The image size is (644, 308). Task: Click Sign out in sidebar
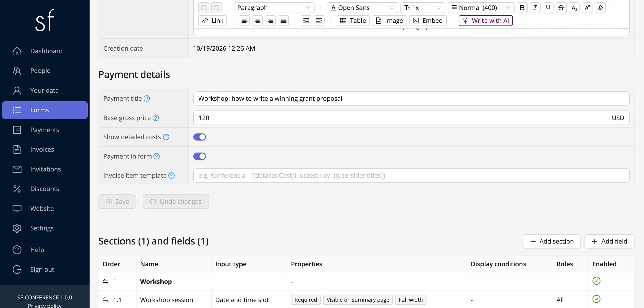coord(45,269)
